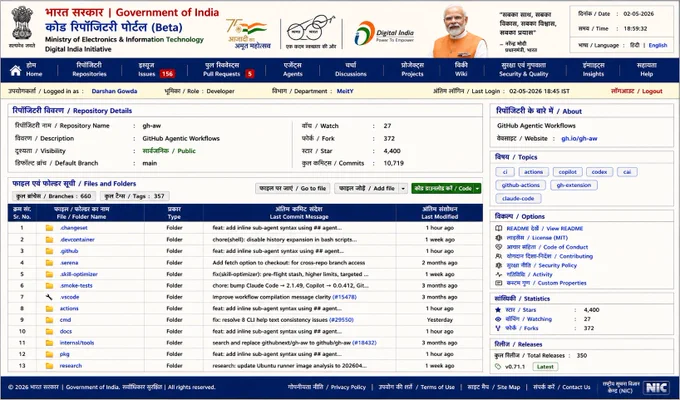Click the wrench icon beside .vscode
This screenshot has width=680, height=400.
49,297
